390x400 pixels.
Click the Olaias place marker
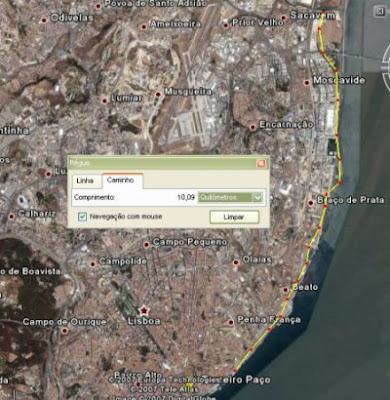(236, 262)
